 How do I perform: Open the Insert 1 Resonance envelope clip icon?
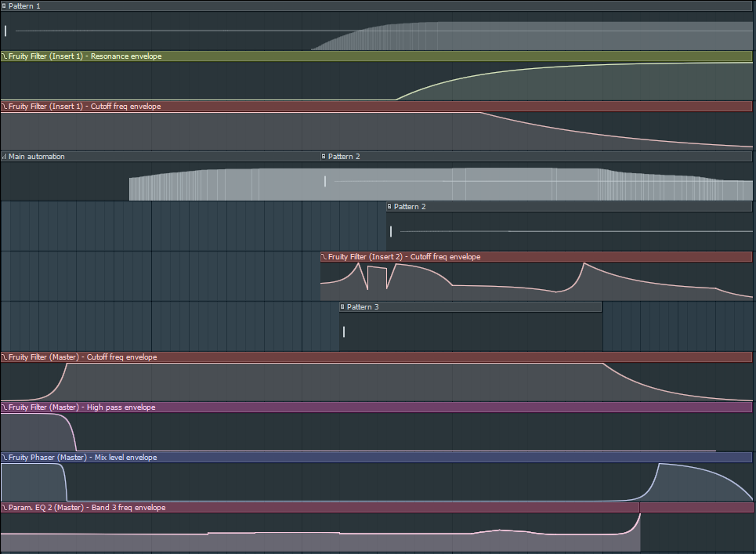pyautogui.click(x=4, y=56)
